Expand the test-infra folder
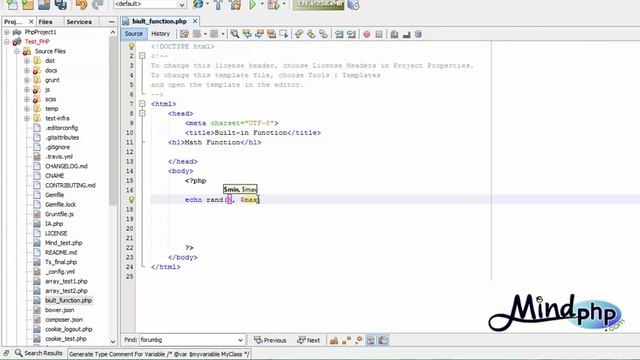 pos(27,118)
